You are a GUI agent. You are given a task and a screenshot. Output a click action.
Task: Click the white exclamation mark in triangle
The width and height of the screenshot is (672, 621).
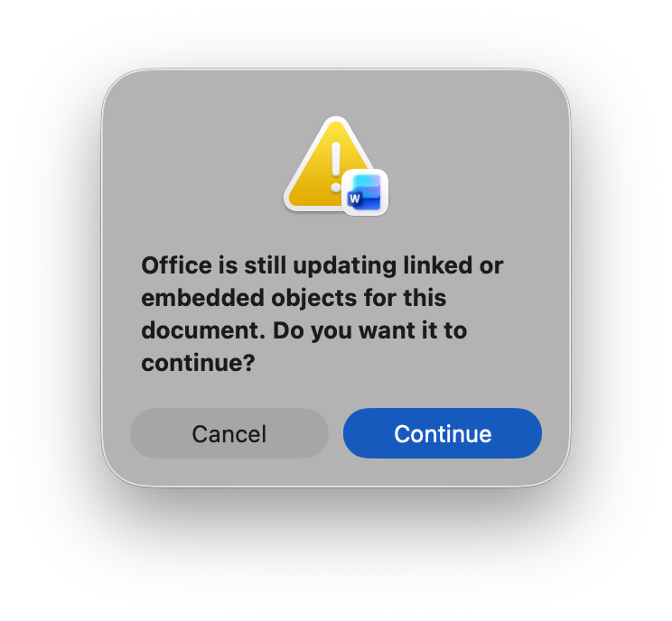click(336, 168)
